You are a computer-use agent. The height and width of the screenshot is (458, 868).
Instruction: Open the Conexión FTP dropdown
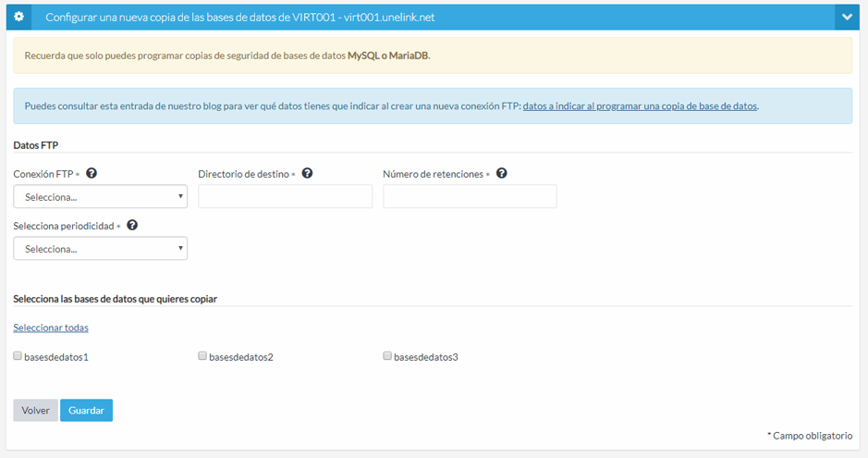pyautogui.click(x=100, y=196)
